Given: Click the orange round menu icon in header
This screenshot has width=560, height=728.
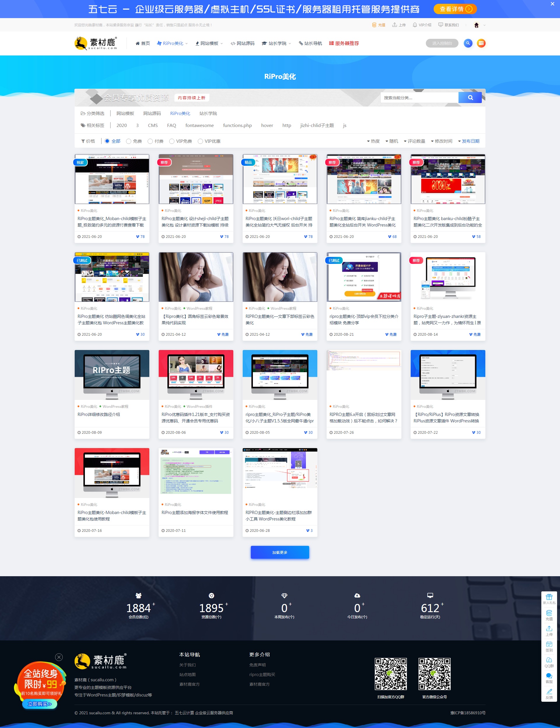Looking at the screenshot, I should (481, 43).
